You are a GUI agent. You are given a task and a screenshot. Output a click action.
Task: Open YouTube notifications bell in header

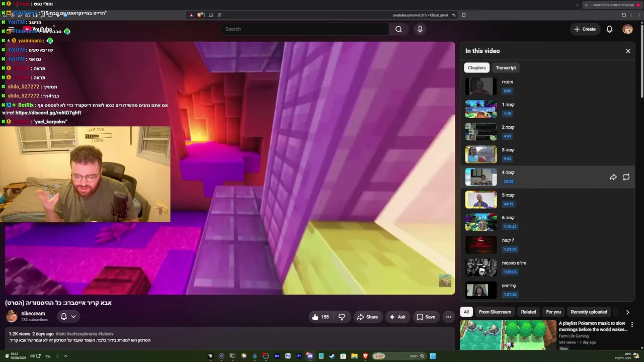(x=609, y=29)
